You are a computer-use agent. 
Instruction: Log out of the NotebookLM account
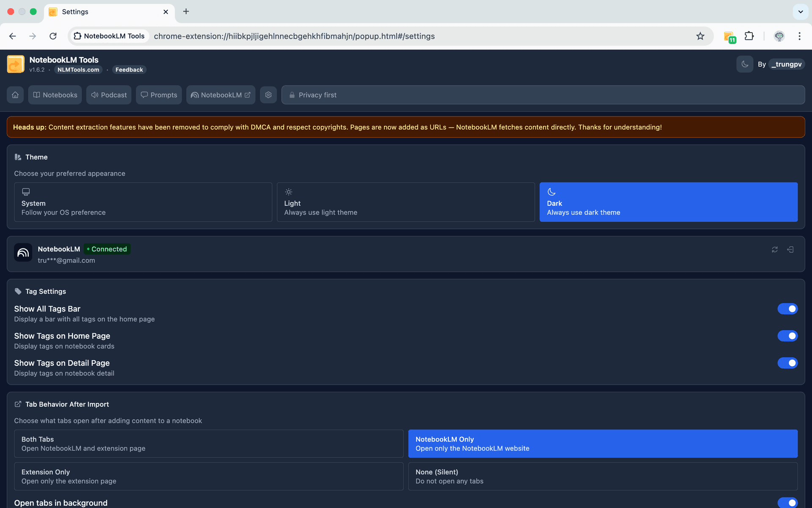tap(790, 250)
